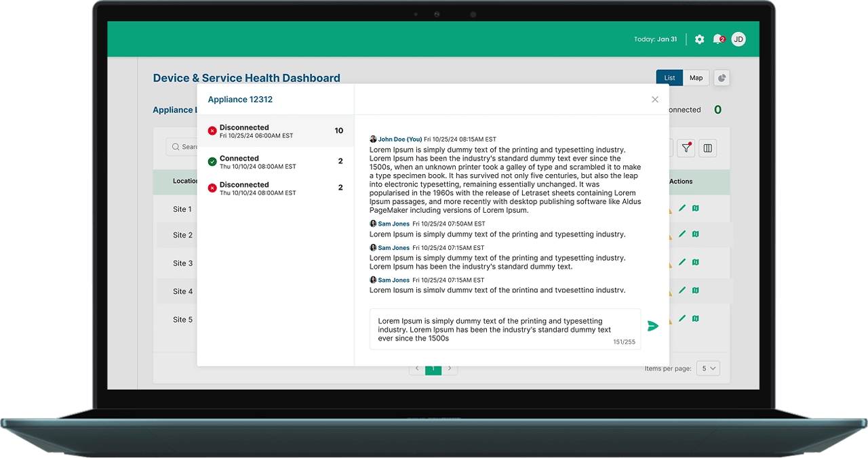Open the settings gear in header
The width and height of the screenshot is (868, 458).
699,39
